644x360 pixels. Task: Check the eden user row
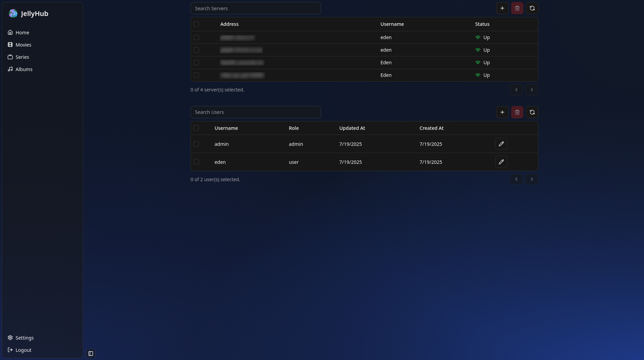[x=196, y=162]
